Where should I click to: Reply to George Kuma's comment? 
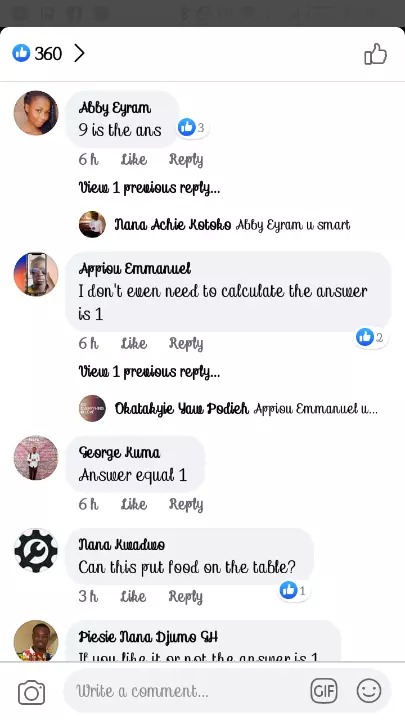186,504
